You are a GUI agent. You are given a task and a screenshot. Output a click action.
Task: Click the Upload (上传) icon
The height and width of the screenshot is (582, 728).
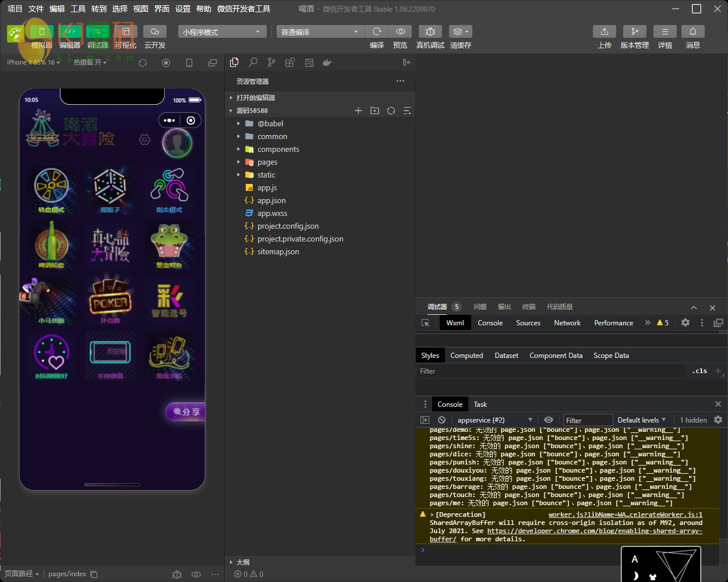point(604,31)
